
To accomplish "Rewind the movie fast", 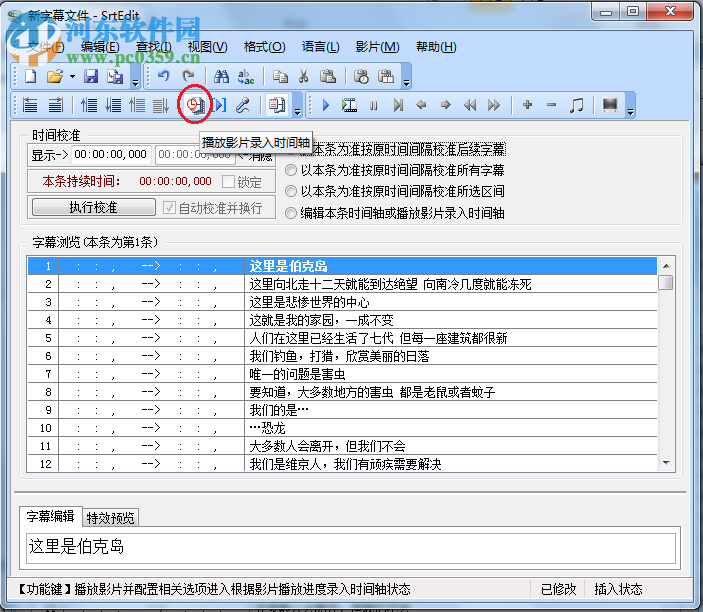I will click(x=469, y=105).
